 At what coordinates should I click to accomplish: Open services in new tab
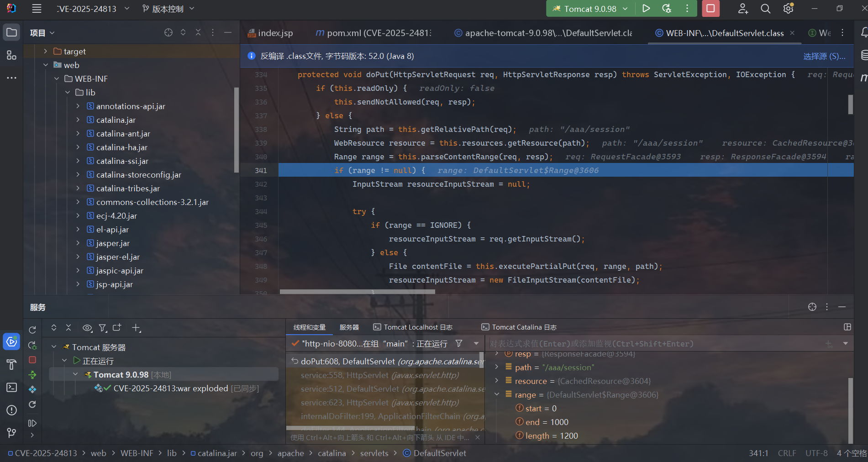point(117,328)
